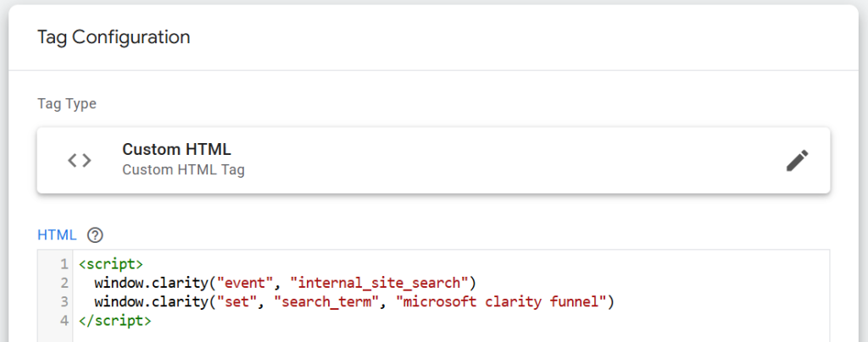Image resolution: width=868 pixels, height=342 pixels.
Task: Click the 'Custom HTML Tag' subtitle text
Action: [x=183, y=169]
